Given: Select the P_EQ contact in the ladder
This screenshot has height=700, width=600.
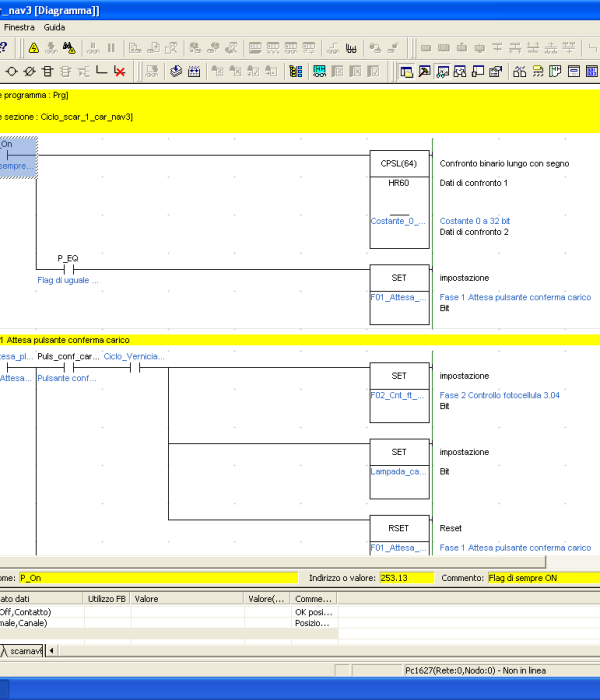Looking at the screenshot, I should click(x=70, y=269).
